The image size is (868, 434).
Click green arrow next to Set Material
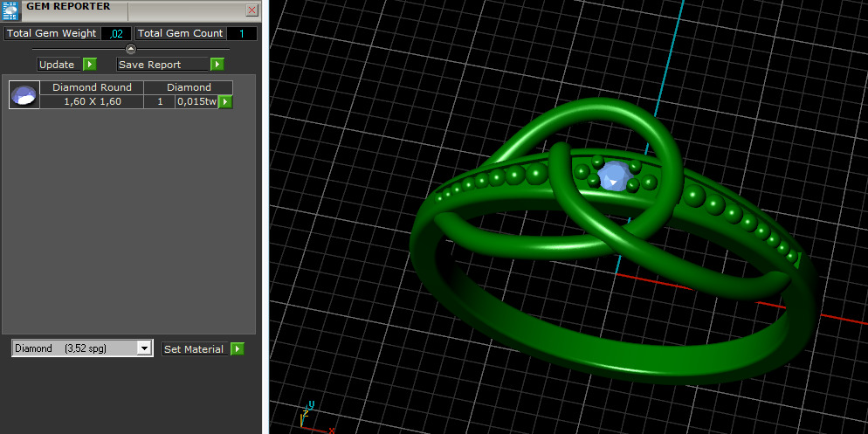click(x=237, y=349)
